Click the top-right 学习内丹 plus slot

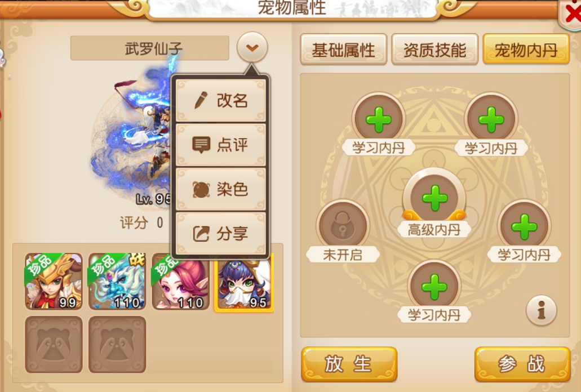[491, 119]
